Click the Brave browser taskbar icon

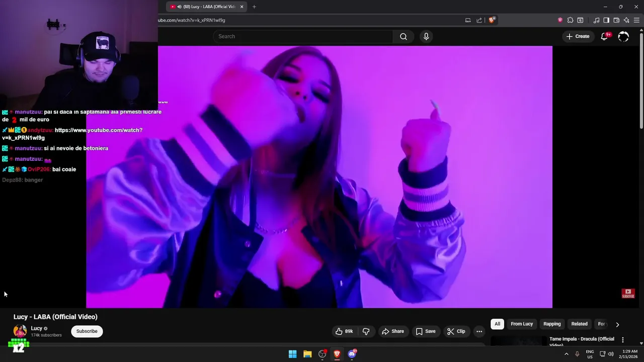click(x=337, y=354)
